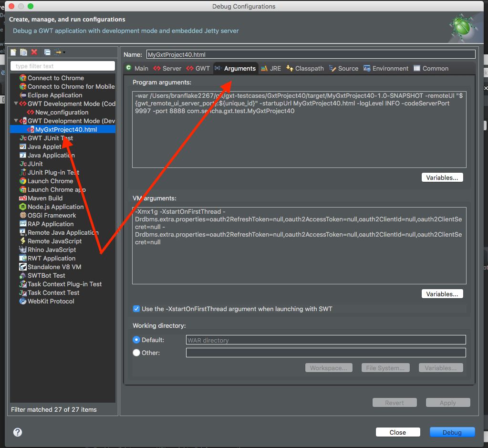The width and height of the screenshot is (488, 448).
Task: Switch to the Environment tab
Action: (386, 69)
